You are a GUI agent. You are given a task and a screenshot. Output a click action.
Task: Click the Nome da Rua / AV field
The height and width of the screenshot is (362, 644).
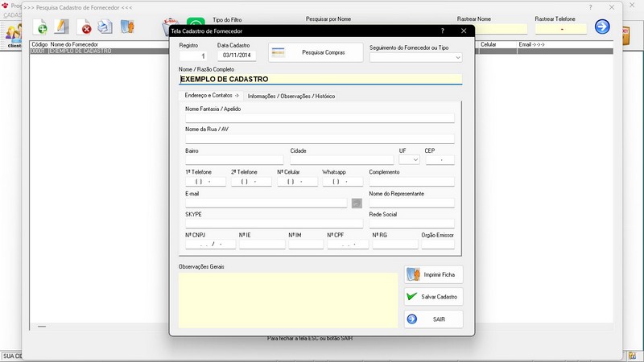pos(320,138)
